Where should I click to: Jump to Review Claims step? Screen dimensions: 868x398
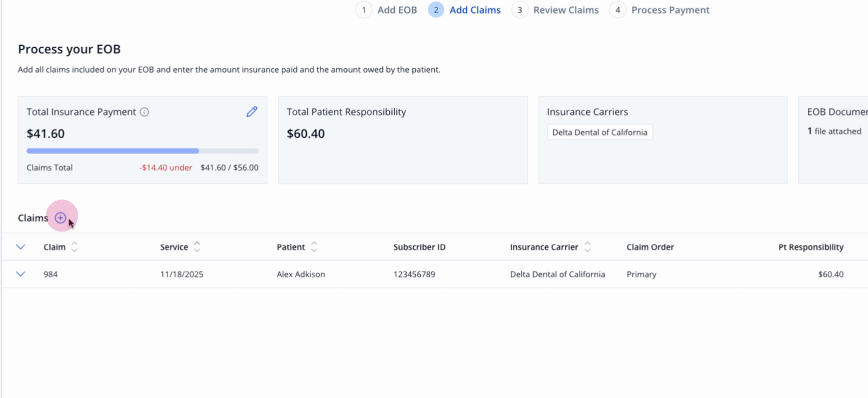click(555, 10)
